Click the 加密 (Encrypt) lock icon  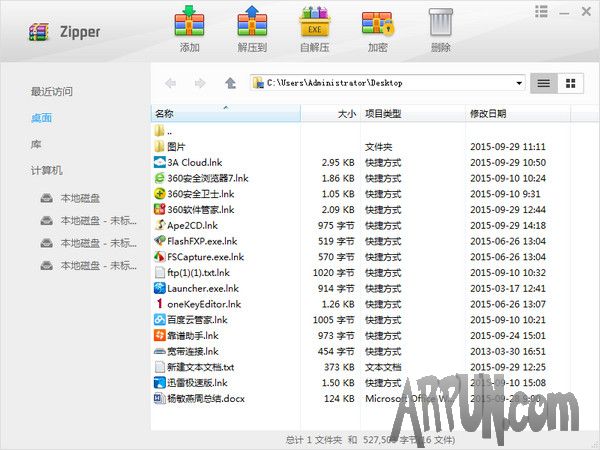(x=378, y=23)
